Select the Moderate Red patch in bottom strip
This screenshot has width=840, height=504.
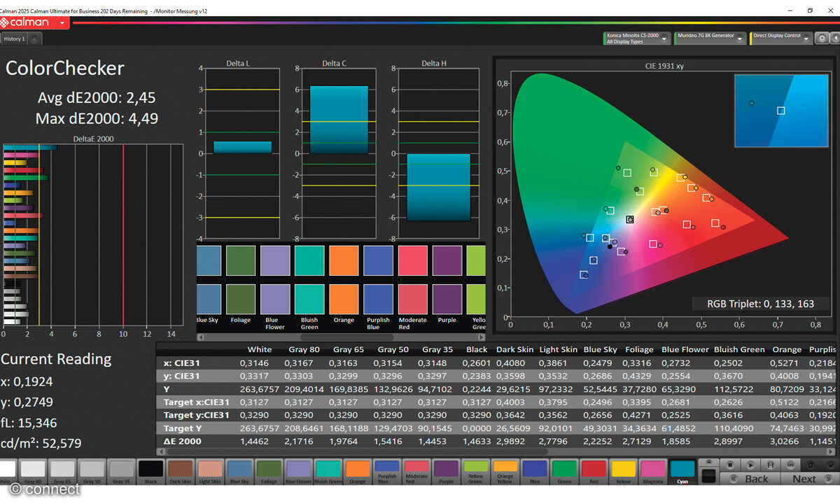tap(416, 471)
